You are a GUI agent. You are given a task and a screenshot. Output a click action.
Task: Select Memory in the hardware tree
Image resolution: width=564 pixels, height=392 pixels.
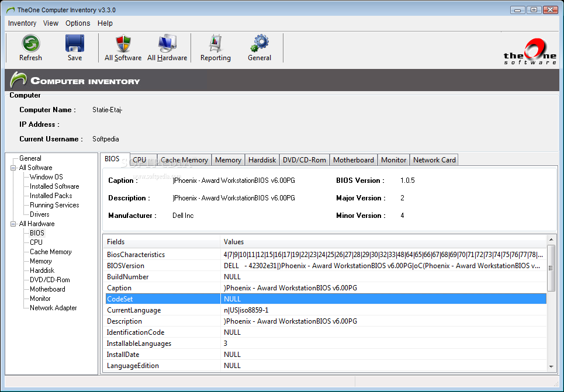coord(41,261)
